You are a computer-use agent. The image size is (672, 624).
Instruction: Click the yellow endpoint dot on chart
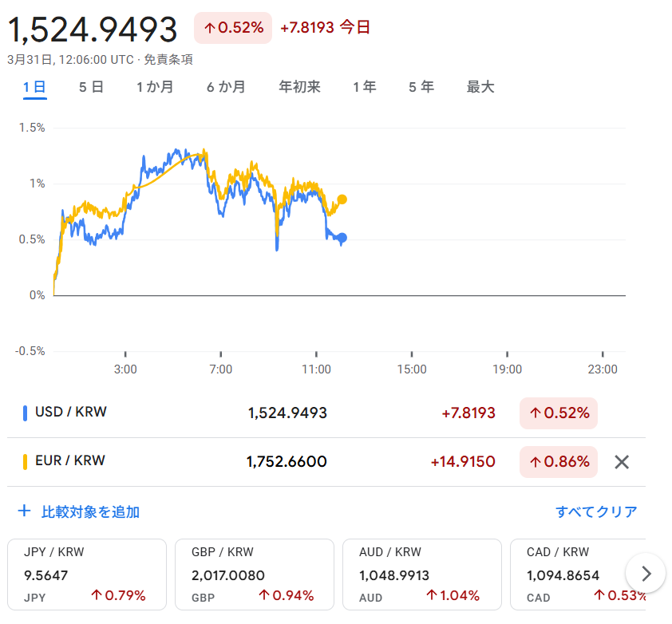[342, 199]
